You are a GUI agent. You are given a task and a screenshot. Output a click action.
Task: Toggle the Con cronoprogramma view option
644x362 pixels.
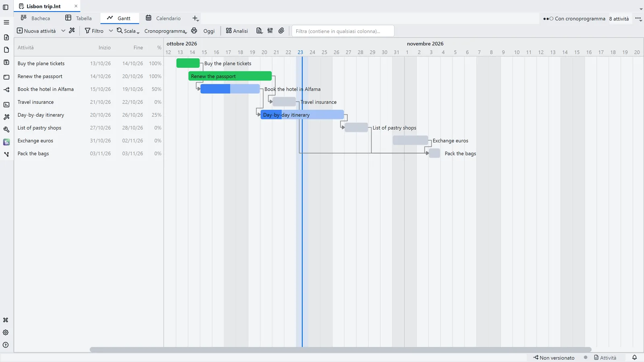(x=574, y=19)
